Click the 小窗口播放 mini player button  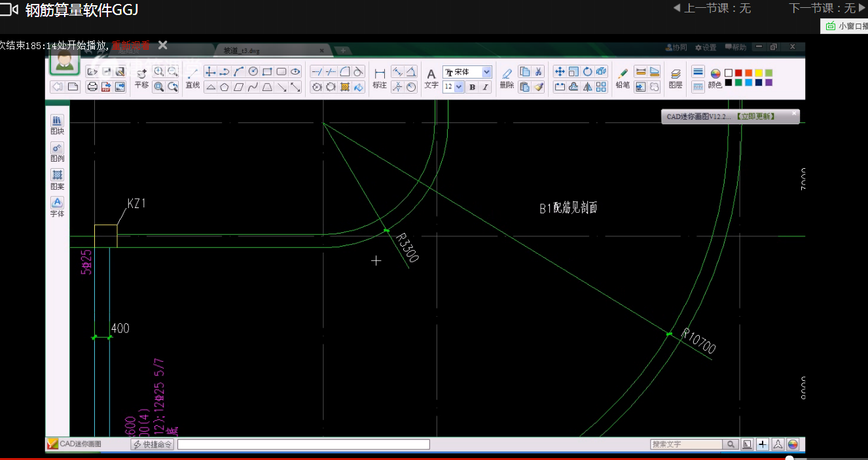click(846, 26)
